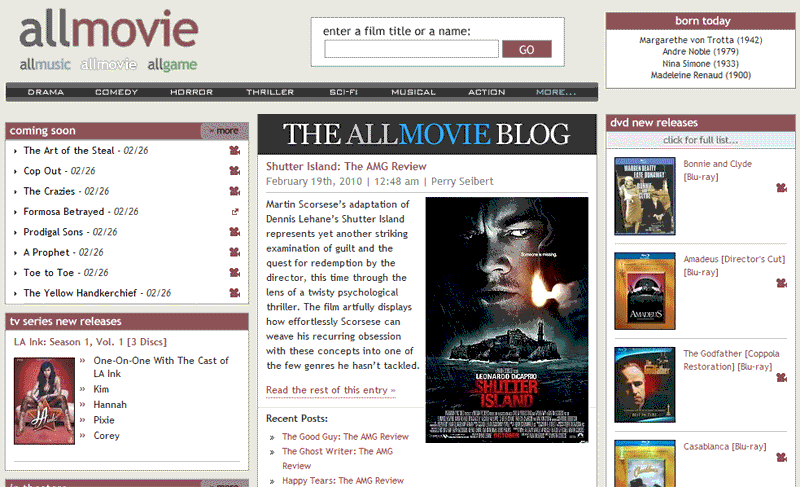Image resolution: width=800 pixels, height=487 pixels.
Task: Click the allmovie site logo
Action: [109, 30]
